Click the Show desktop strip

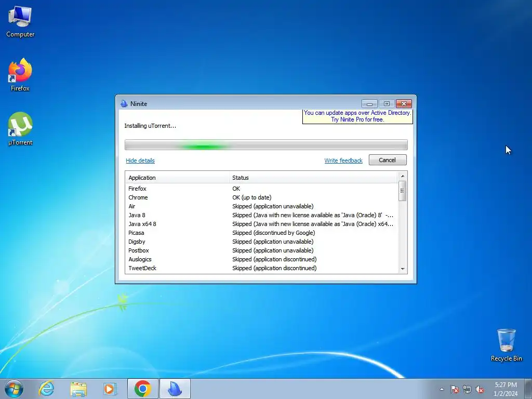(x=528, y=389)
